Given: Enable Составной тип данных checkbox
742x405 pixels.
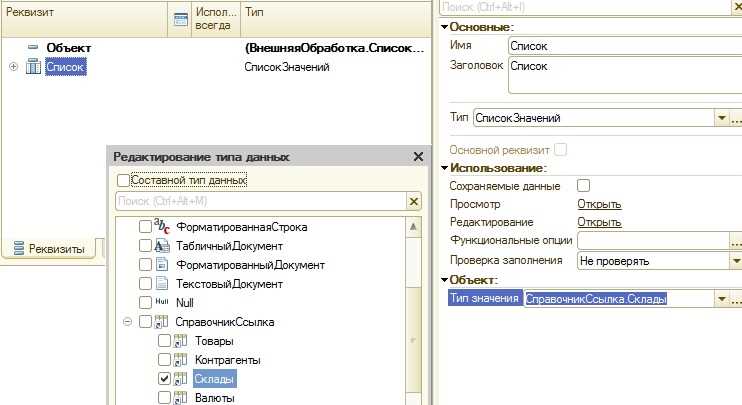Looking at the screenshot, I should pos(123,180).
